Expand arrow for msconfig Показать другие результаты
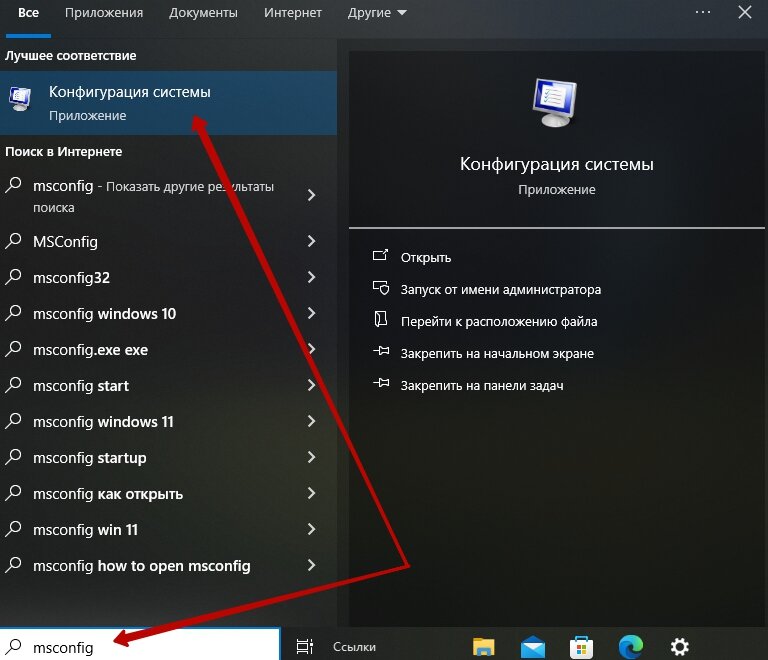 click(311, 195)
